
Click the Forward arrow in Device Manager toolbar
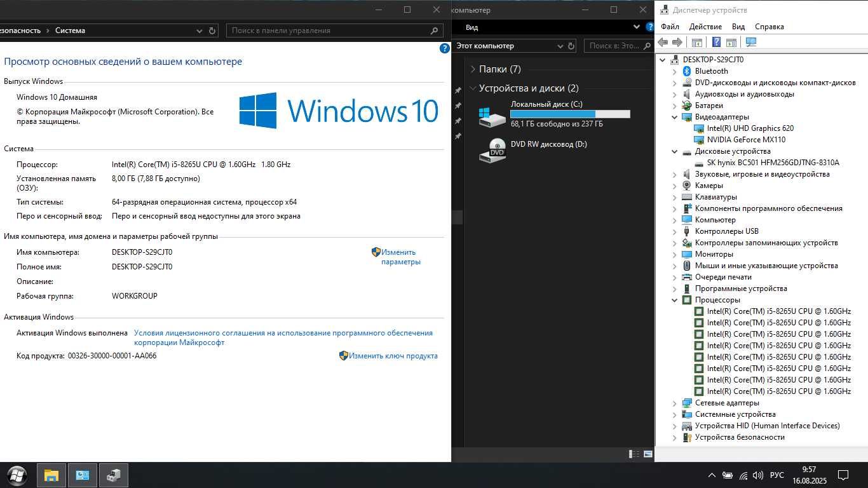tap(677, 43)
